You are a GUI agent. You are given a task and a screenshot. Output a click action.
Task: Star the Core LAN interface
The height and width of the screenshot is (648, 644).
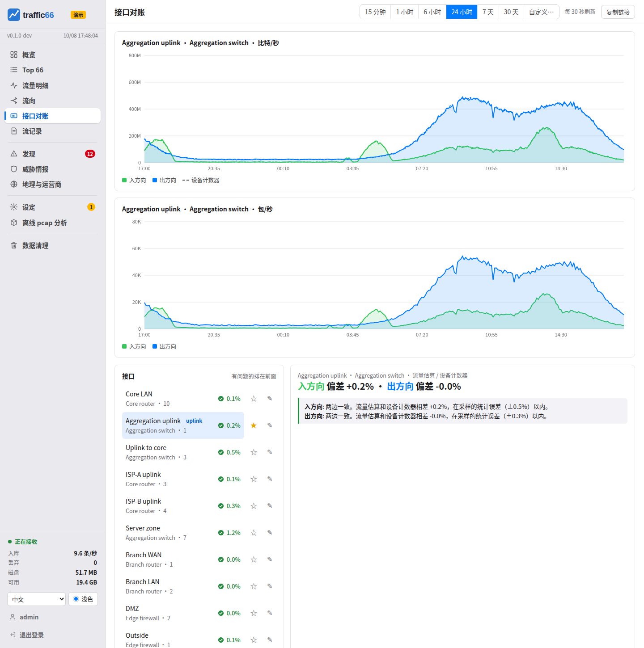click(254, 399)
